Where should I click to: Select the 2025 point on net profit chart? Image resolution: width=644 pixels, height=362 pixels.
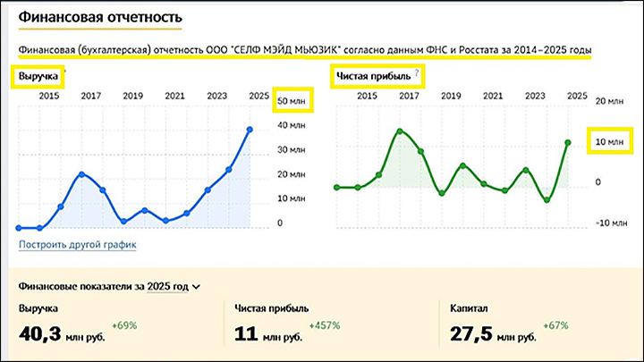click(568, 142)
